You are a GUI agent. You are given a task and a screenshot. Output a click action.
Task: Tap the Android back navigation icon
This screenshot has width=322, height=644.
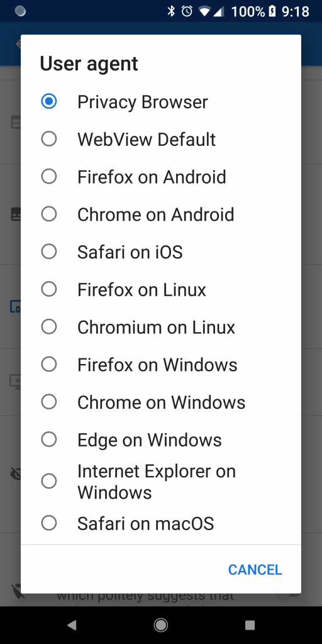pyautogui.click(x=72, y=625)
